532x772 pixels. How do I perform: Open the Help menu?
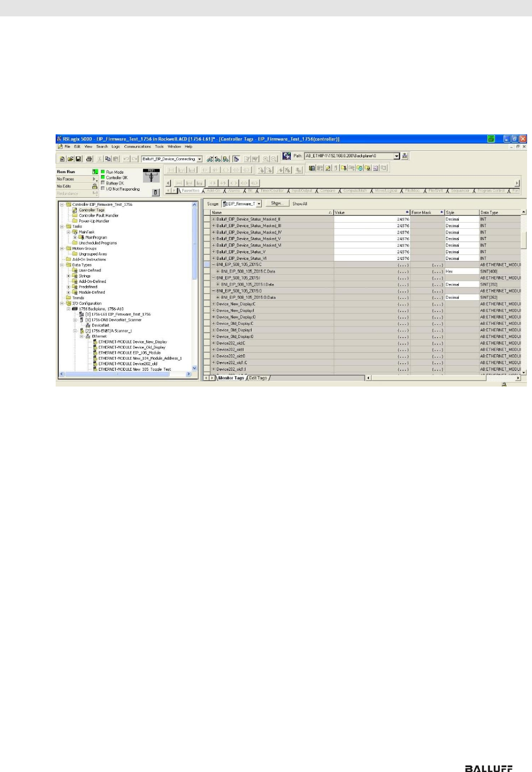click(188, 146)
